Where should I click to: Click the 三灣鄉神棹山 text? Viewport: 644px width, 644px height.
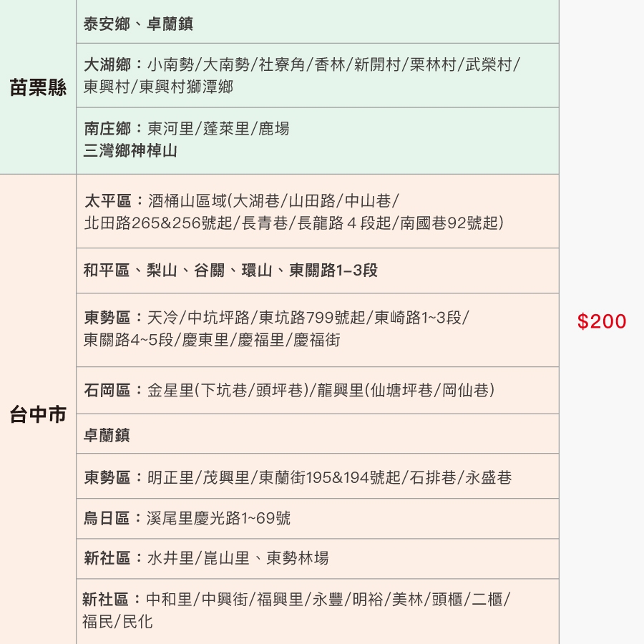tap(130, 151)
